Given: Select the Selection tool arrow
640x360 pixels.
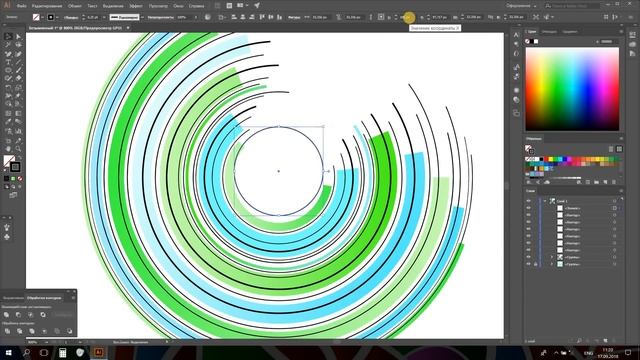Looking at the screenshot, I should [8, 37].
